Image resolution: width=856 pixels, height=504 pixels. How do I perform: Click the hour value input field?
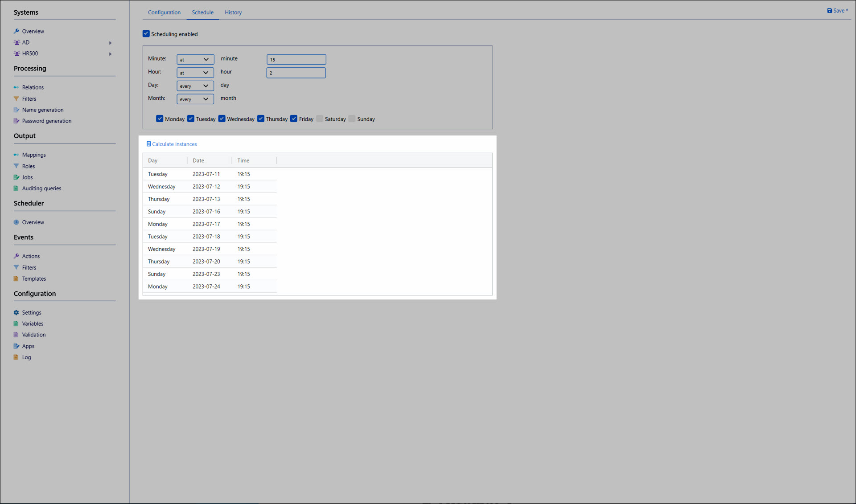(x=296, y=73)
